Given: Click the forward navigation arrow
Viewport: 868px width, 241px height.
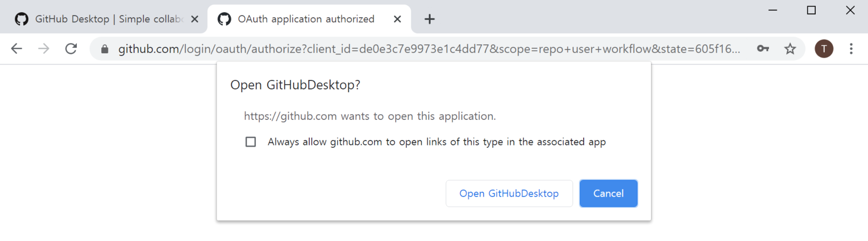Looking at the screenshot, I should tap(44, 49).
